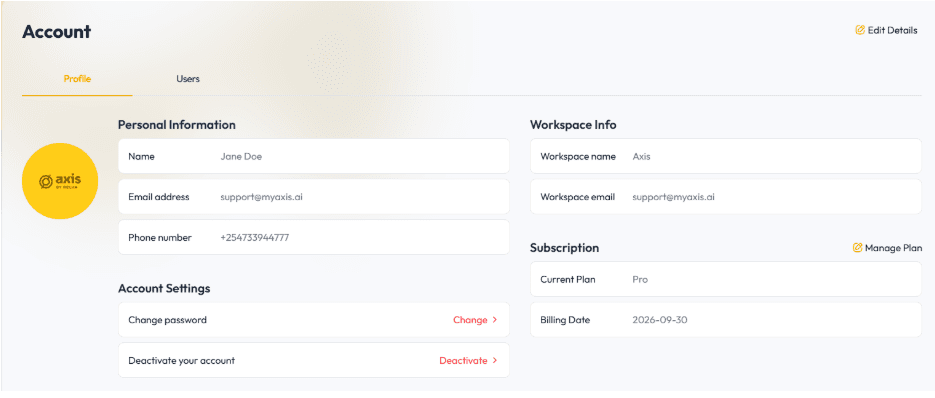Click the Current Plan value Pro
The height and width of the screenshot is (398, 935).
click(x=640, y=279)
